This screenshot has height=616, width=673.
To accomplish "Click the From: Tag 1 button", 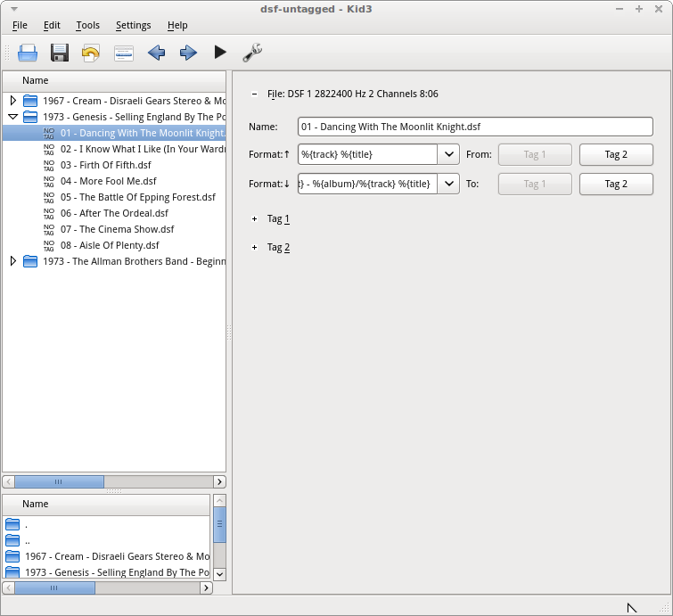I will click(535, 154).
